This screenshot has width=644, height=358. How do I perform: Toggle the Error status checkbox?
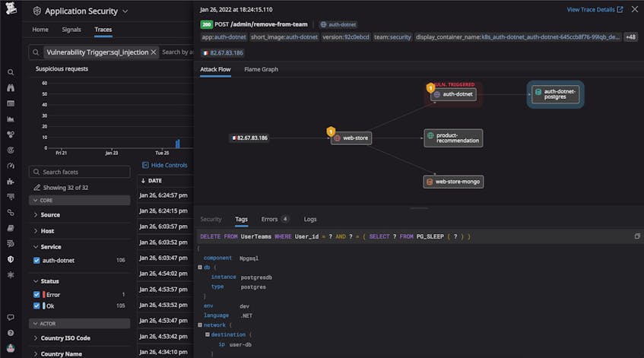36,294
